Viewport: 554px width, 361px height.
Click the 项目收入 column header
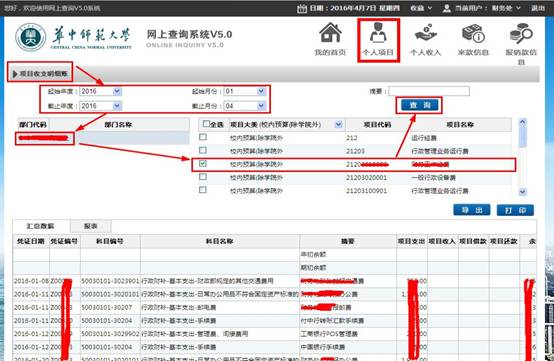click(x=442, y=241)
